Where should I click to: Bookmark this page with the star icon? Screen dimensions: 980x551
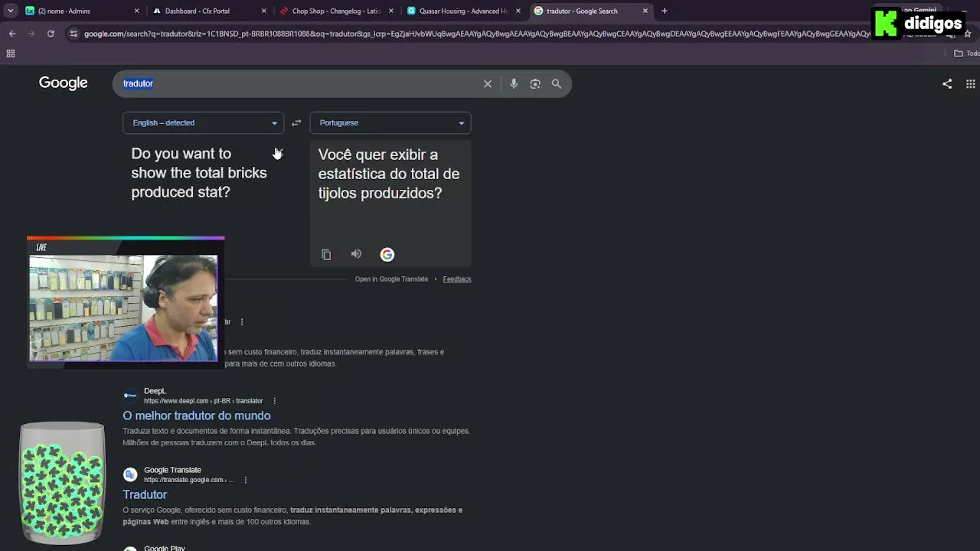pyautogui.click(x=968, y=34)
